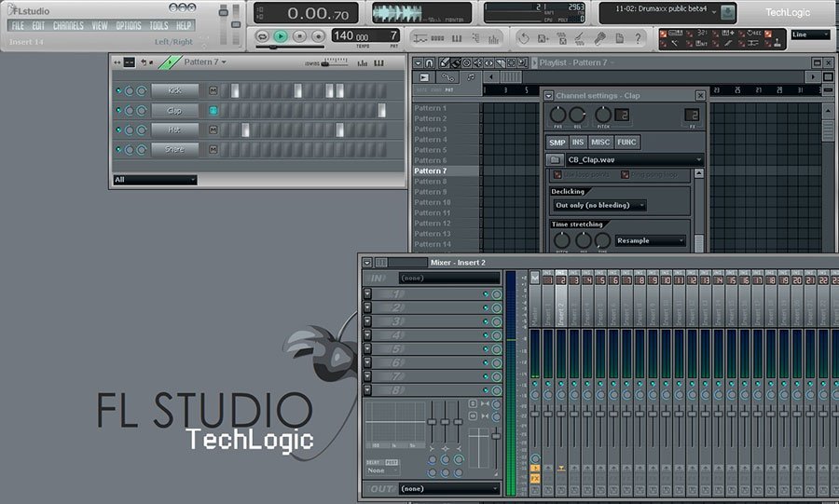Select the Playlist slip tool arrows icon
Screen dimensions: 839x504
[488, 63]
